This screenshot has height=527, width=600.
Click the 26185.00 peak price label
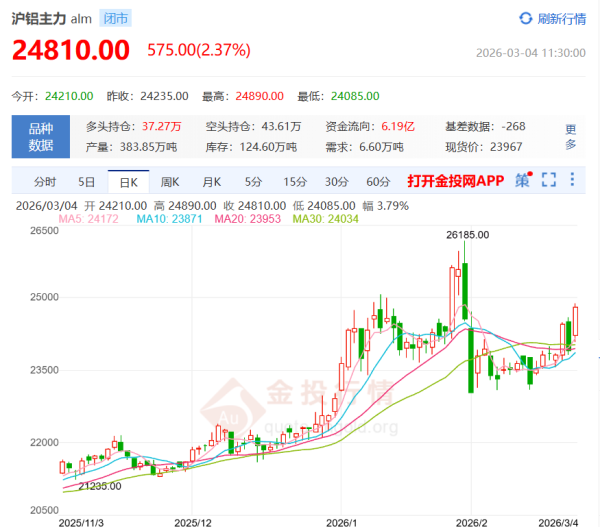coord(468,235)
